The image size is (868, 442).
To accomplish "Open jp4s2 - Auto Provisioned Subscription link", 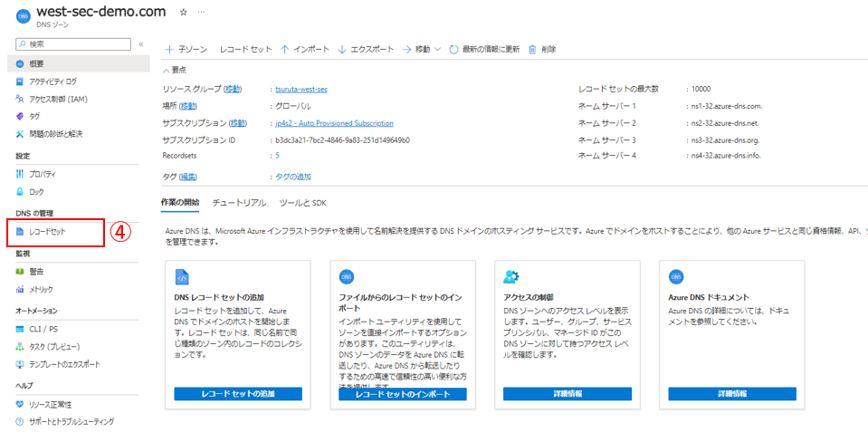I will [x=334, y=123].
